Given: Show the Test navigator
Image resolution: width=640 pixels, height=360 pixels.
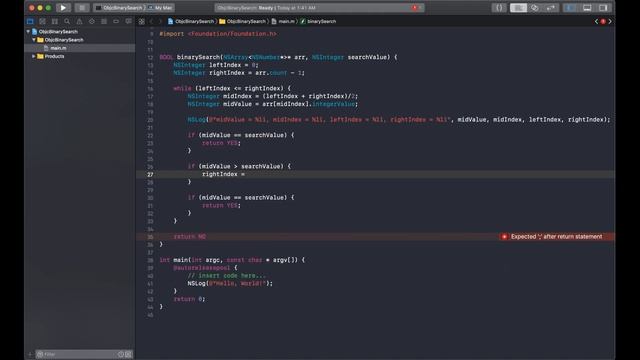Looking at the screenshot, I should 91,21.
